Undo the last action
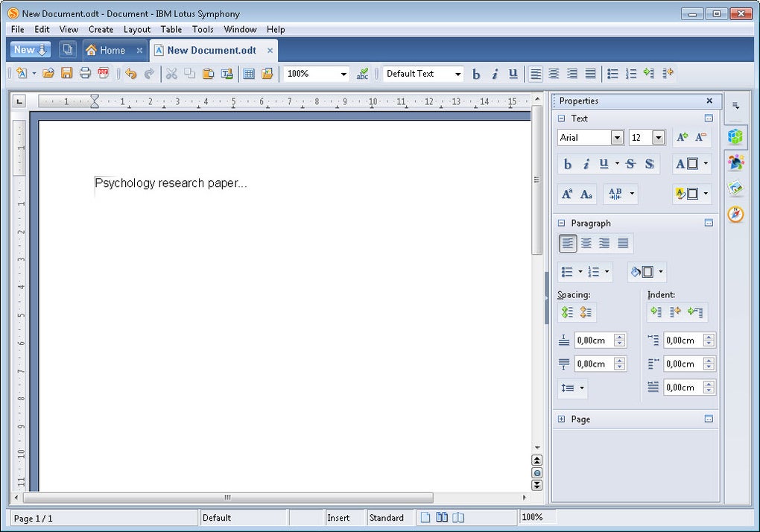This screenshot has height=532, width=760. (131, 74)
